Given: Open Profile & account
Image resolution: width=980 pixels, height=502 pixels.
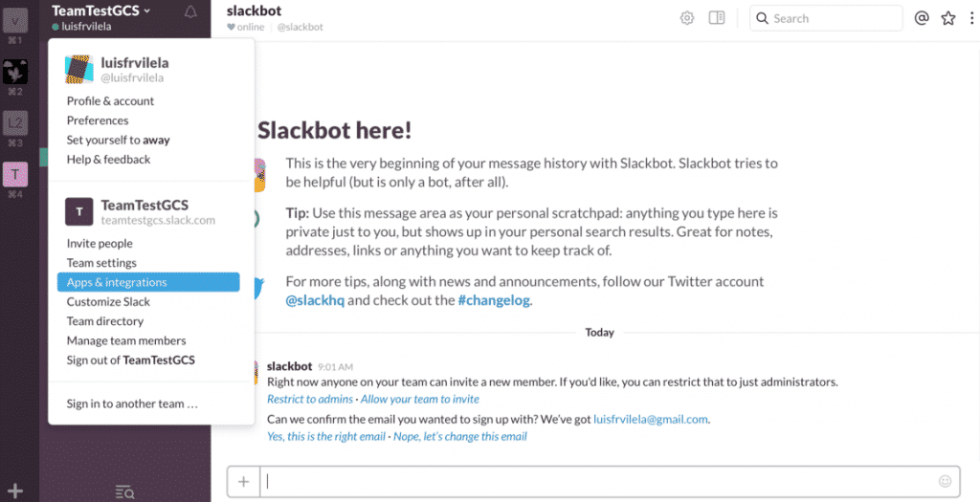Looking at the screenshot, I should (110, 101).
